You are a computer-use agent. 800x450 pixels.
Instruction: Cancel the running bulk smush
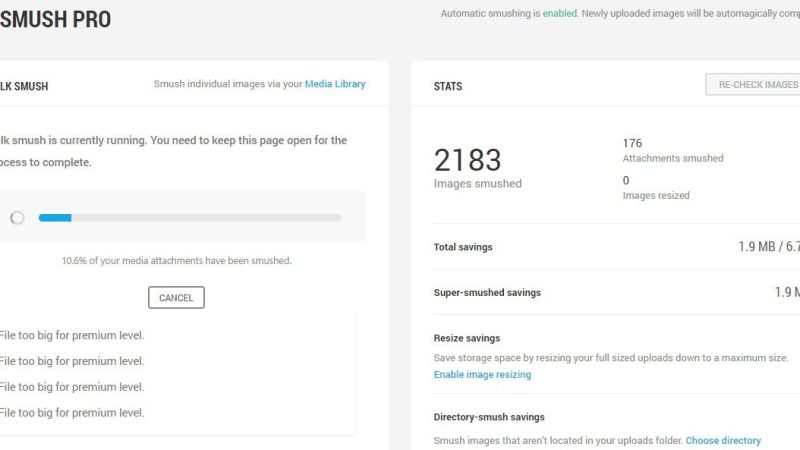[x=176, y=297]
